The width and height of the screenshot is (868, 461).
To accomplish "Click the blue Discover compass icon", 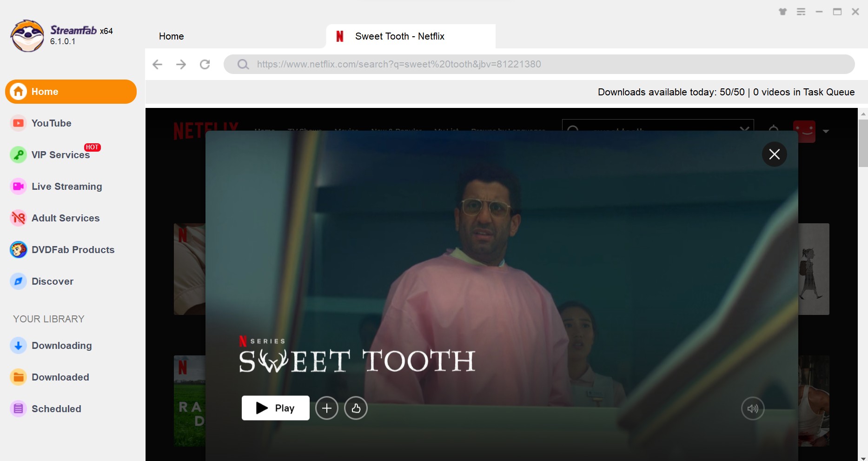I will pos(19,281).
